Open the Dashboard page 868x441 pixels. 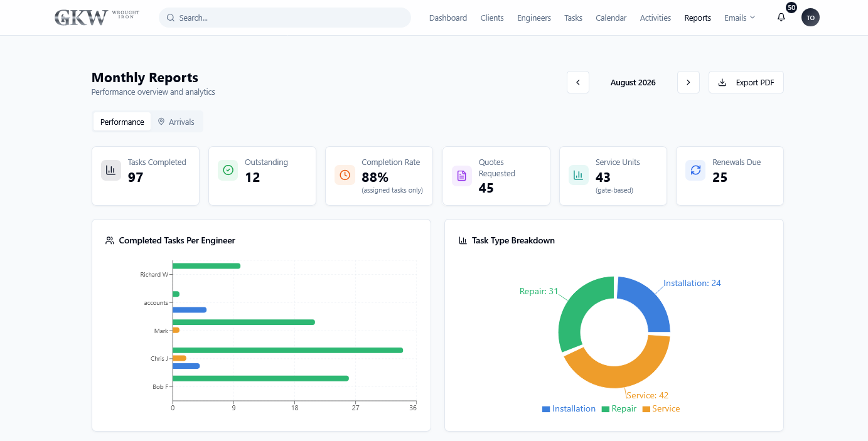coord(448,18)
